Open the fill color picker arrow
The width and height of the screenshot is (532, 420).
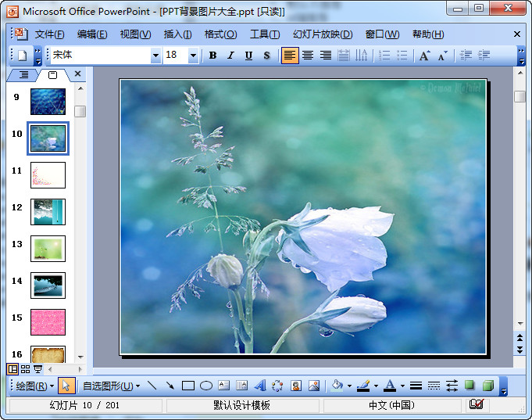point(349,386)
